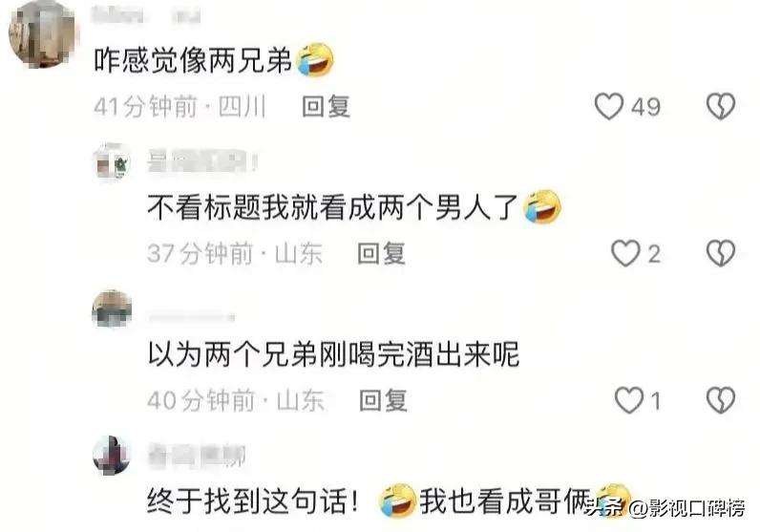Open username above 终于找到这句话 reply

tap(197, 456)
